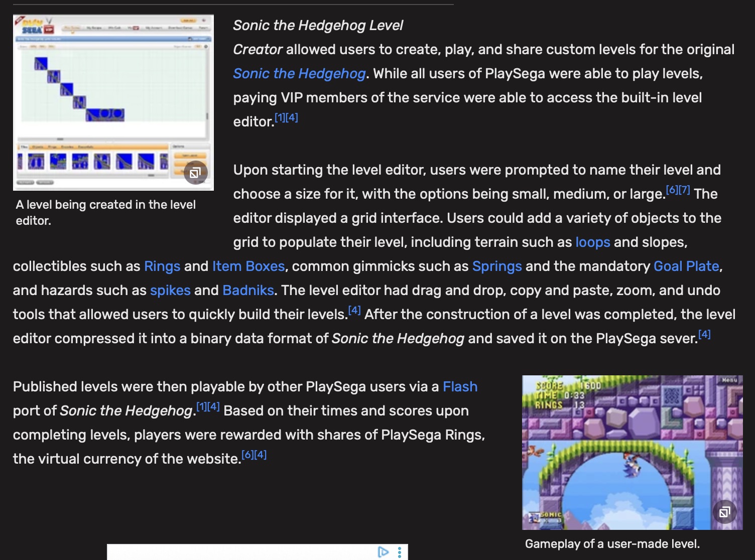The image size is (755, 560).
Task: Click the italic 'Sonic the Hedgehog Level' heading text
Action: tap(318, 26)
